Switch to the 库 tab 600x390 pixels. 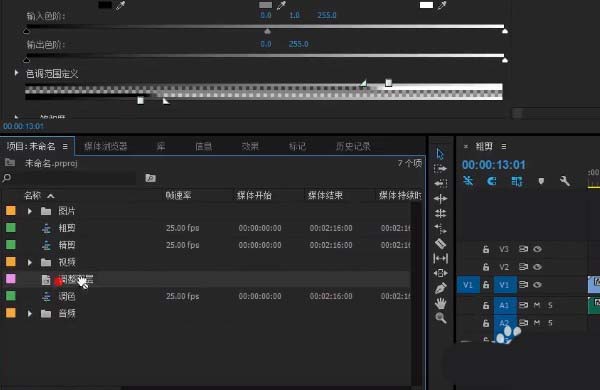coord(161,146)
